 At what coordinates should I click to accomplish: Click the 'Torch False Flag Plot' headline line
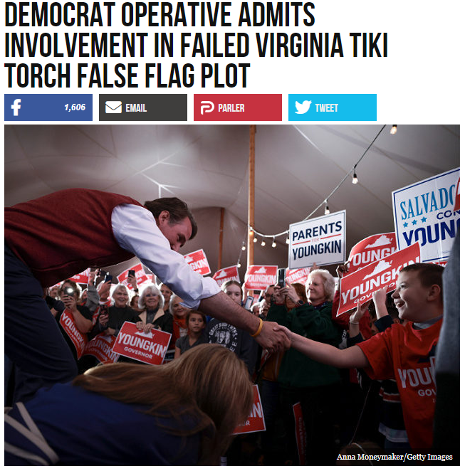(x=127, y=75)
